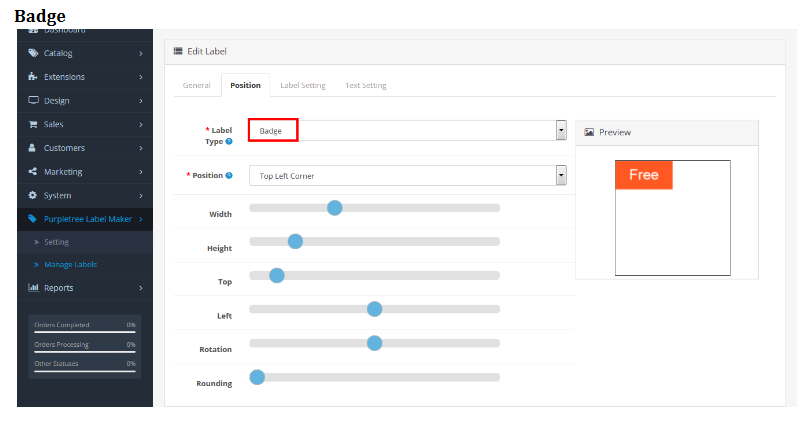Click the Design monitor icon

click(33, 100)
